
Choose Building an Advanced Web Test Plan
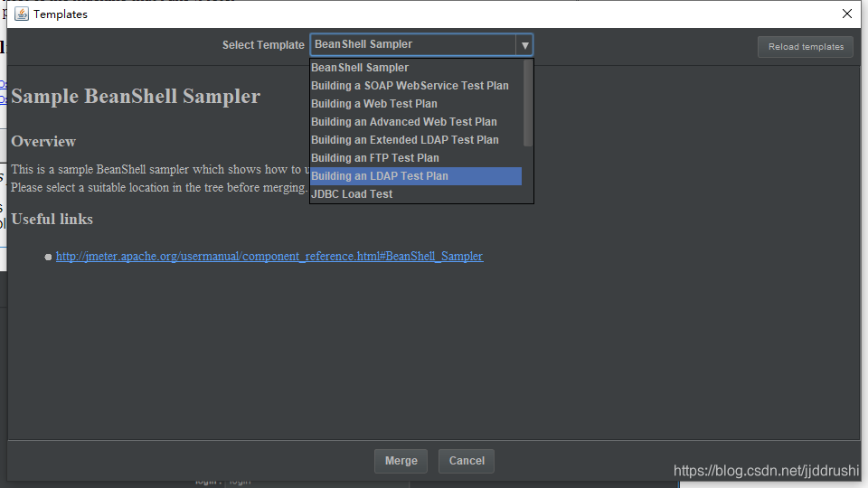coord(416,122)
